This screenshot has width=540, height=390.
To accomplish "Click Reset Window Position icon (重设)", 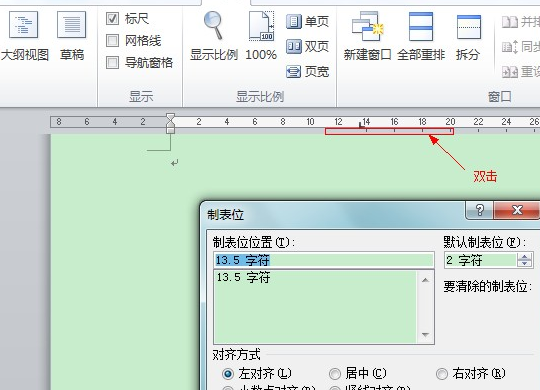I will coord(510,72).
